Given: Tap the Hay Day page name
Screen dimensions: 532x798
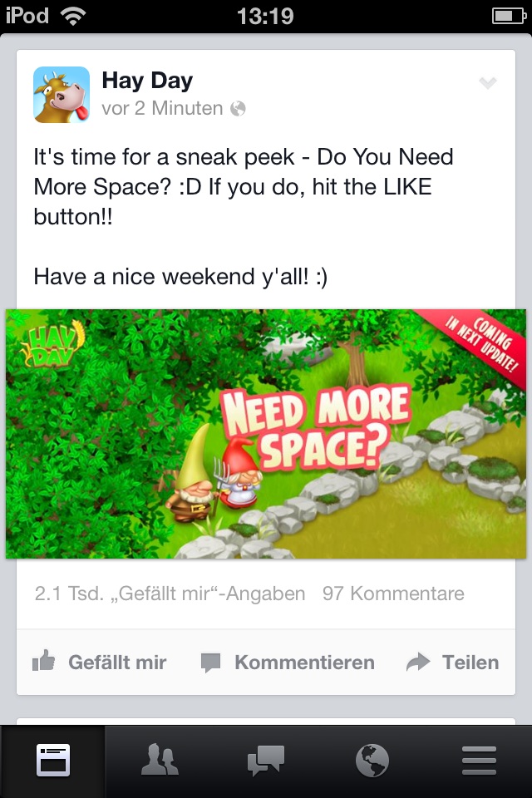Looking at the screenshot, I should tap(147, 81).
